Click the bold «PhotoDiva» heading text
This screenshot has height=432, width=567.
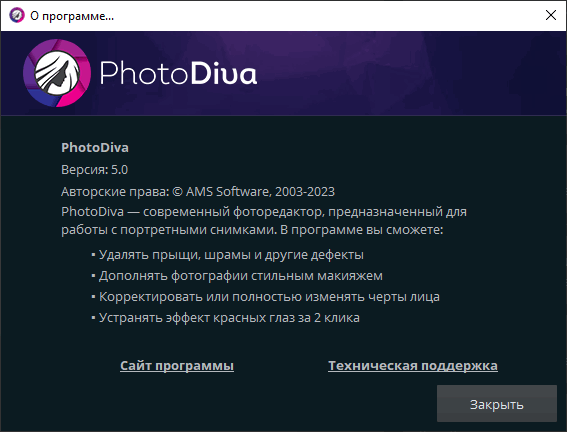pos(95,147)
